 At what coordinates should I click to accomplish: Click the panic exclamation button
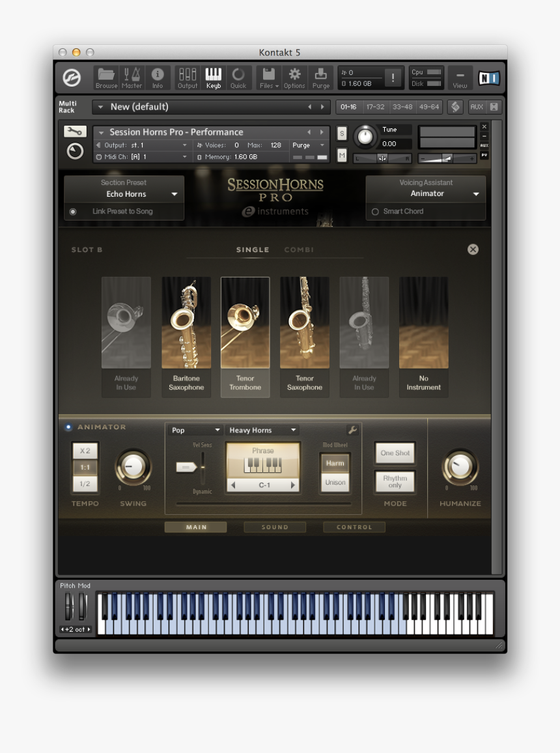pyautogui.click(x=393, y=78)
